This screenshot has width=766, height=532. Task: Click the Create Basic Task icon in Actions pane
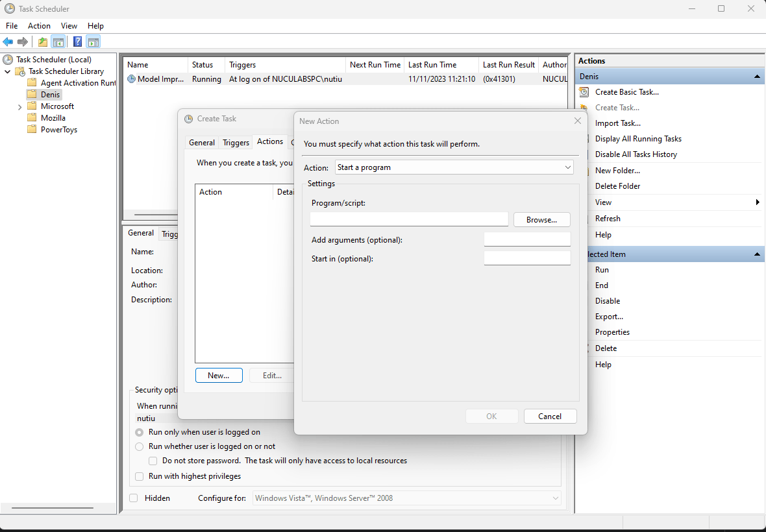pyautogui.click(x=585, y=91)
